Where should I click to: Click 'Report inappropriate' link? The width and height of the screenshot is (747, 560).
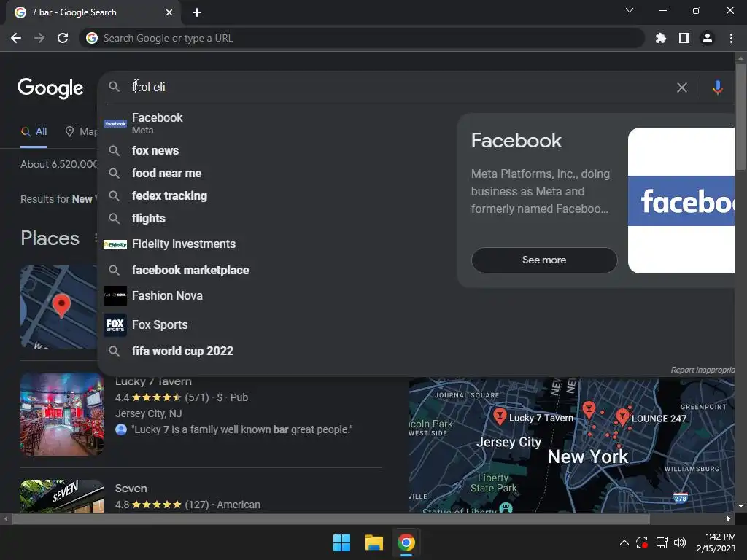click(703, 370)
